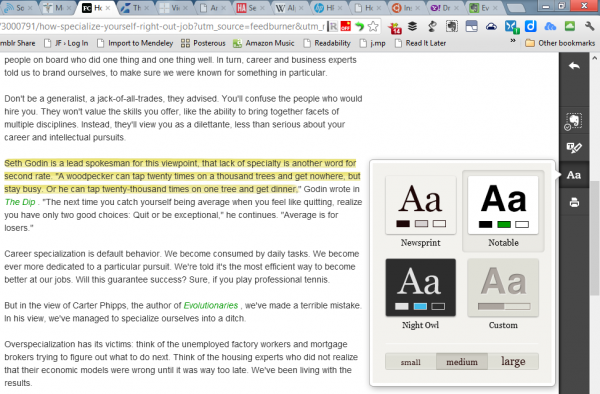Click the page's vertical scrollbar thumb

[594, 237]
